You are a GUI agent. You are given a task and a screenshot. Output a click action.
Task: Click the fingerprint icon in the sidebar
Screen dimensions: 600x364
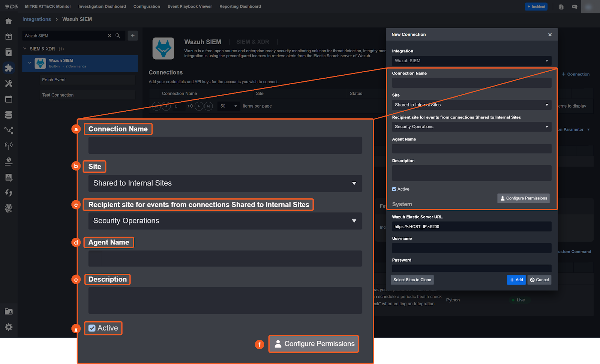click(x=9, y=208)
